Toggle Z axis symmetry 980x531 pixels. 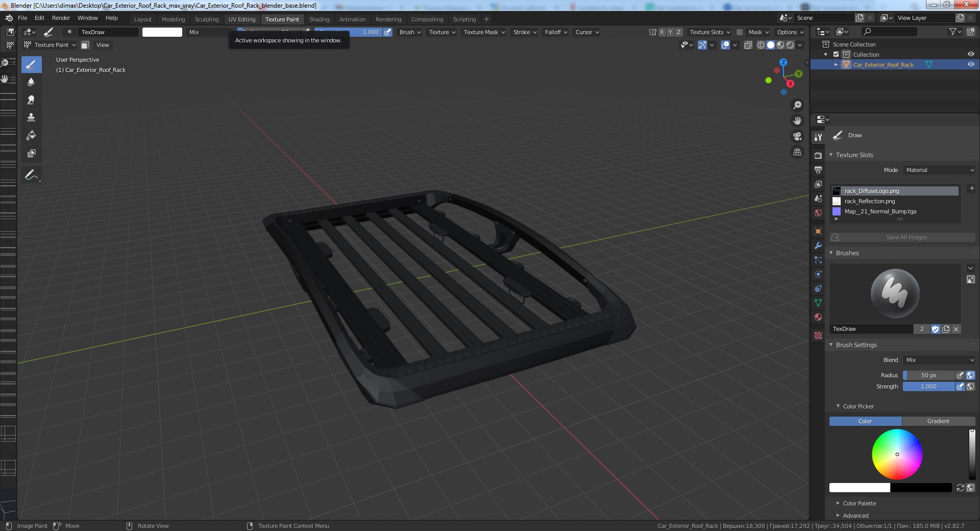tap(678, 32)
